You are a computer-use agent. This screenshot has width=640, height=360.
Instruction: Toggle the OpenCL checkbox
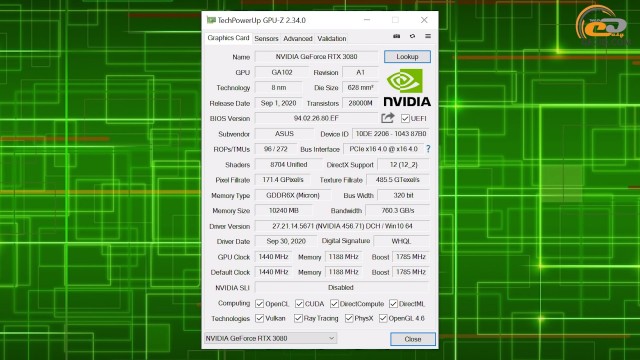pyautogui.click(x=260, y=304)
